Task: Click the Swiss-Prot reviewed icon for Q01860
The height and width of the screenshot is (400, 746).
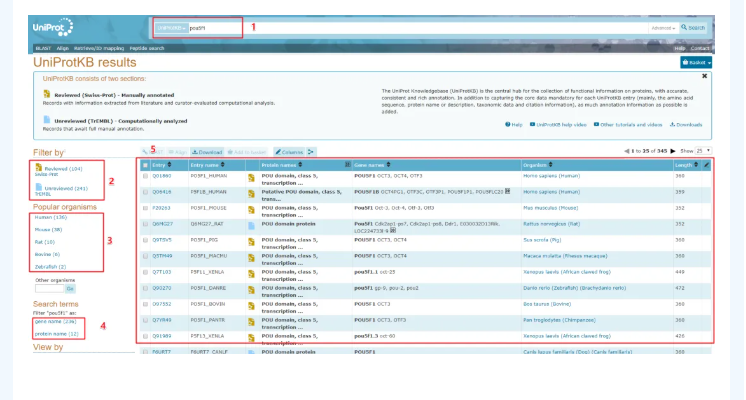Action: (251, 178)
